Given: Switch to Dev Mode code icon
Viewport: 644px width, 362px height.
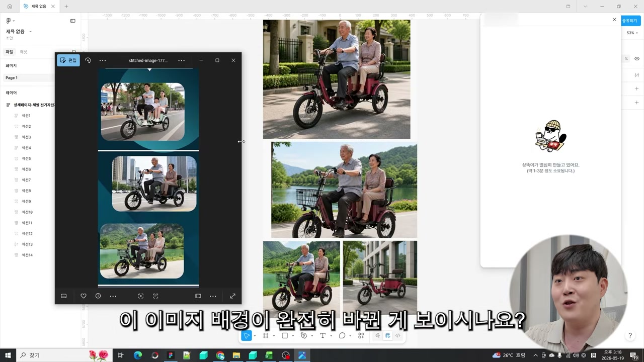Looking at the screenshot, I should (398, 336).
